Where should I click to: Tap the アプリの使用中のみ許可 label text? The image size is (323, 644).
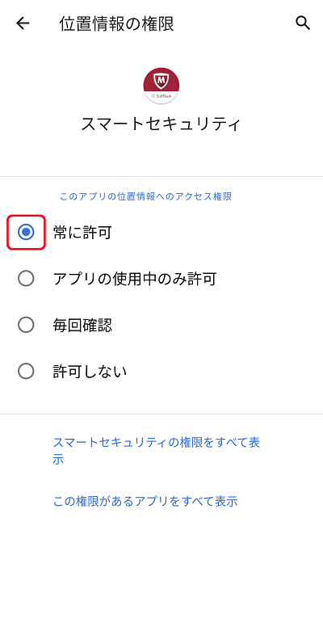[135, 280]
